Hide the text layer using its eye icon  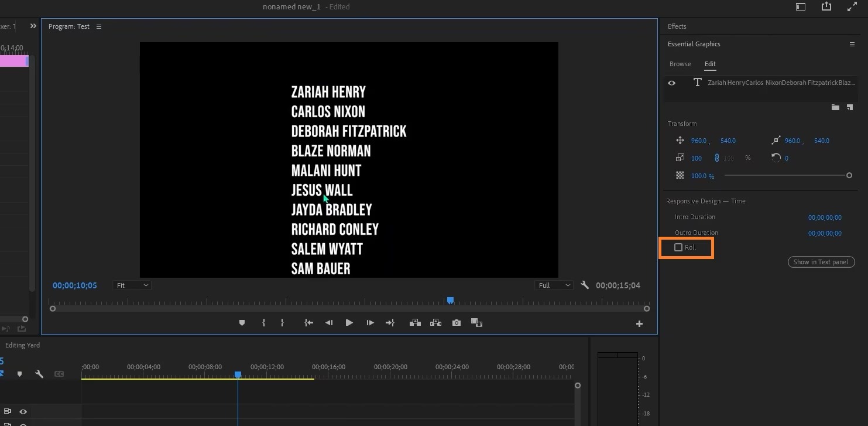672,83
